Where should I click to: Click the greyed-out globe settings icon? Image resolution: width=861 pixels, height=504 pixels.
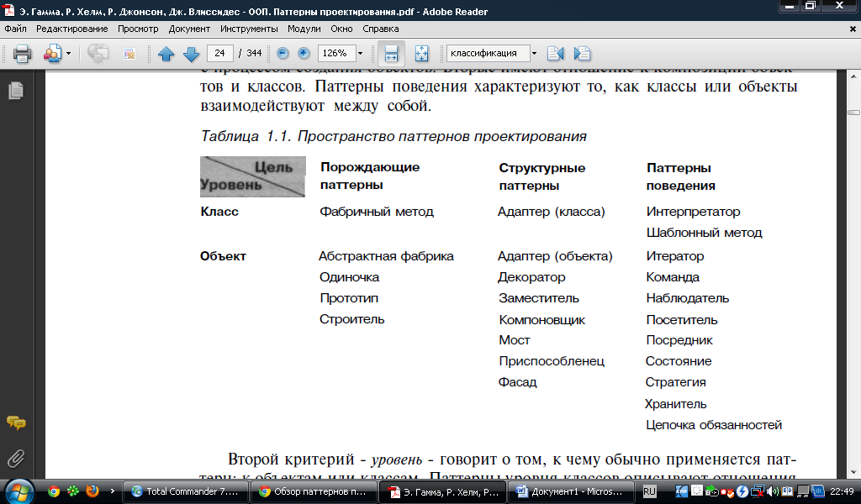(x=98, y=54)
